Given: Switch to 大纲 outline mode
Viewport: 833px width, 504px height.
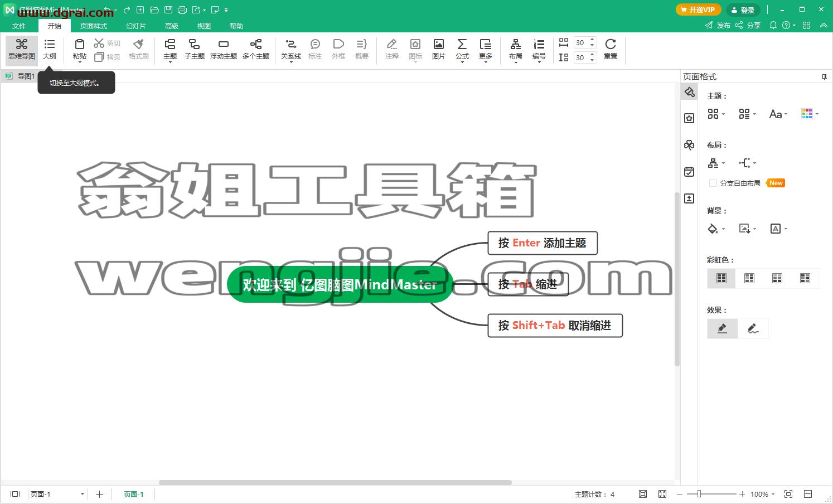Looking at the screenshot, I should 50,50.
